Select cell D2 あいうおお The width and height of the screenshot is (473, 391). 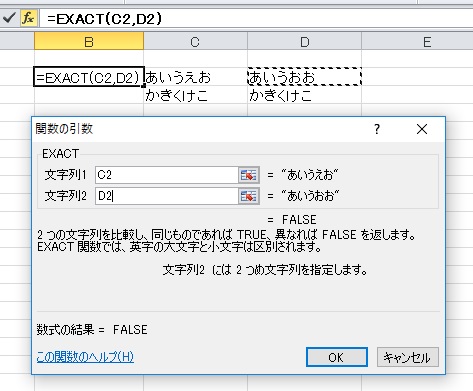(x=304, y=77)
